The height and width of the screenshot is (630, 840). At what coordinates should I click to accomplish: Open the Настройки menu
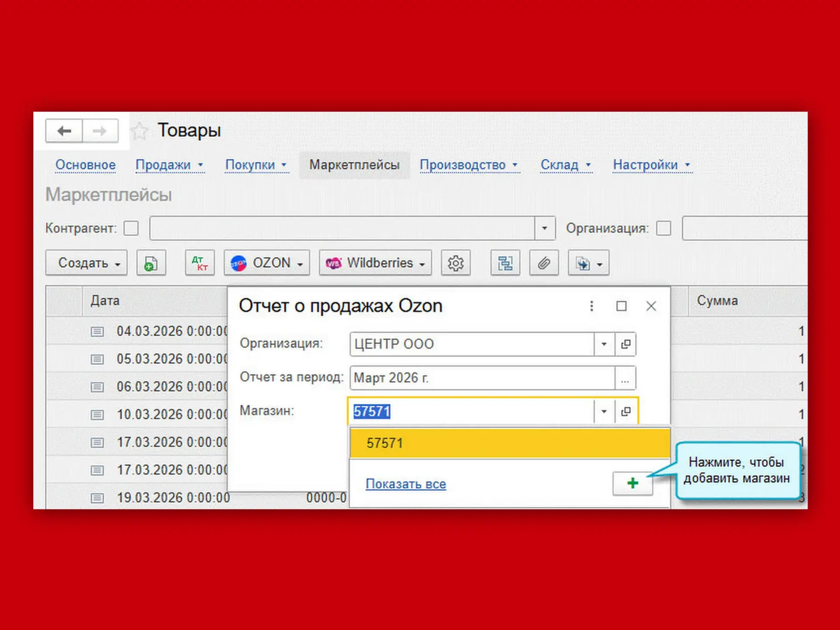coord(652,165)
